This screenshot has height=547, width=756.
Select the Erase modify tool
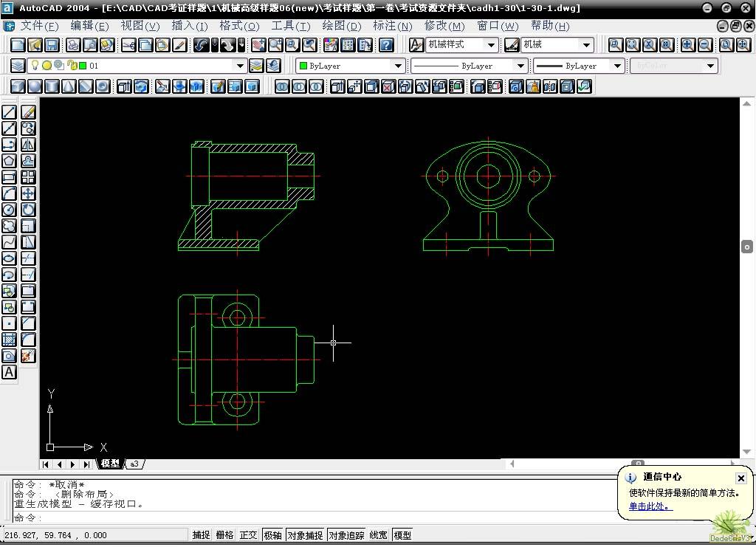[28, 112]
